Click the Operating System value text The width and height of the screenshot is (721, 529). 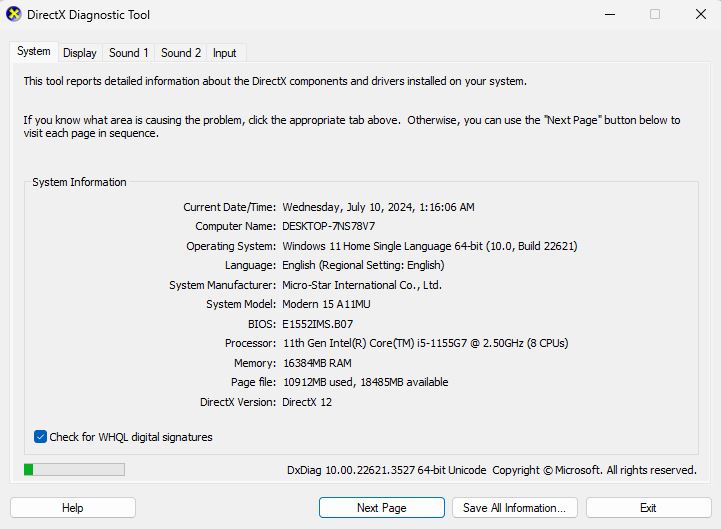click(429, 246)
